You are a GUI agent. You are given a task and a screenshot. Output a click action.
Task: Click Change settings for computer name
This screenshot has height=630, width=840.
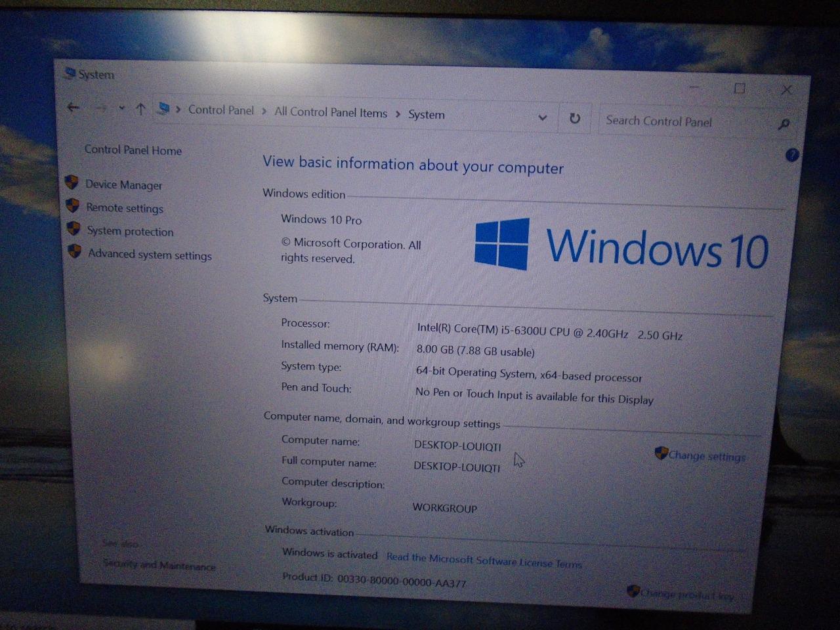pyautogui.click(x=707, y=456)
